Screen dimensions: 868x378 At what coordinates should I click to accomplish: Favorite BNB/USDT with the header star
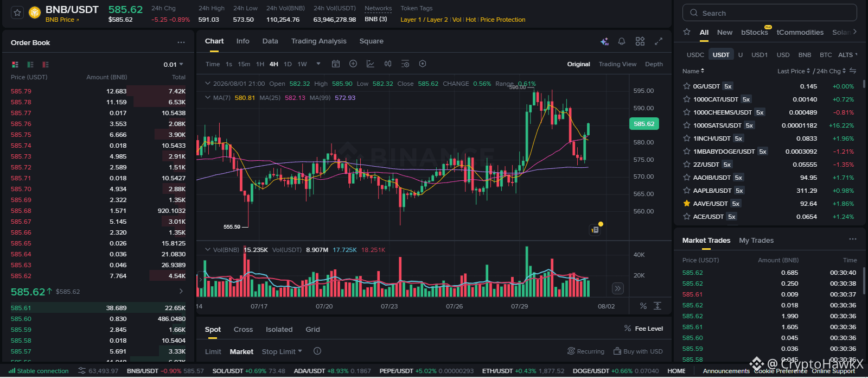(x=17, y=12)
